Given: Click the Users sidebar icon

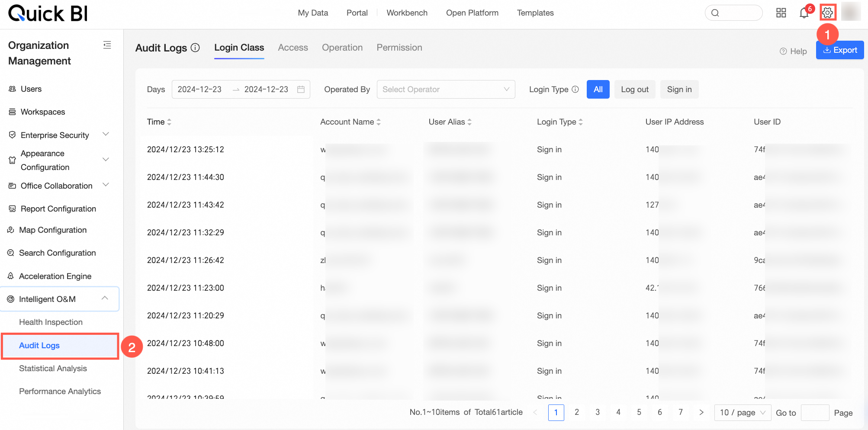Looking at the screenshot, I should pyautogui.click(x=12, y=89).
